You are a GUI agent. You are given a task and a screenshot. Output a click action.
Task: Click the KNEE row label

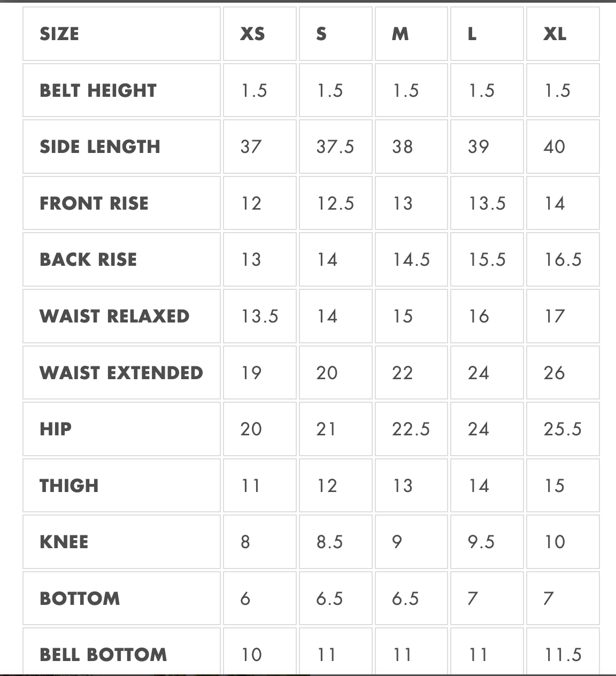coord(64,542)
